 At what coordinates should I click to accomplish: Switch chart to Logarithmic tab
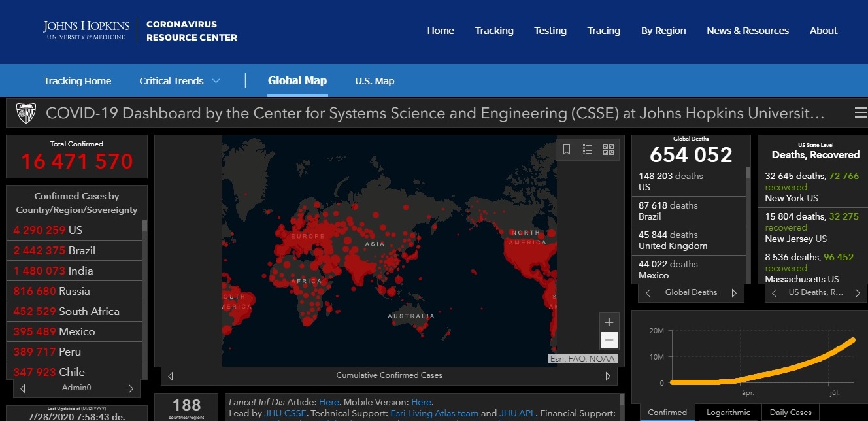tap(728, 413)
